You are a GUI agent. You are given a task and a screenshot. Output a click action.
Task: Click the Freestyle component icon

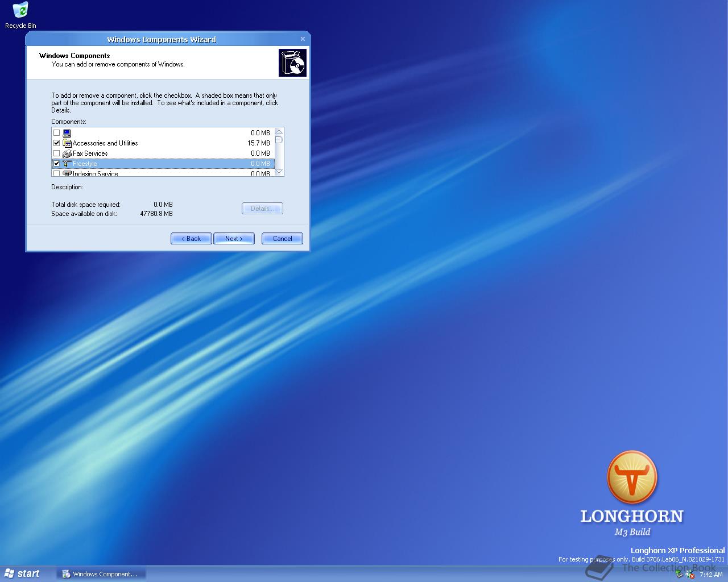(x=67, y=164)
